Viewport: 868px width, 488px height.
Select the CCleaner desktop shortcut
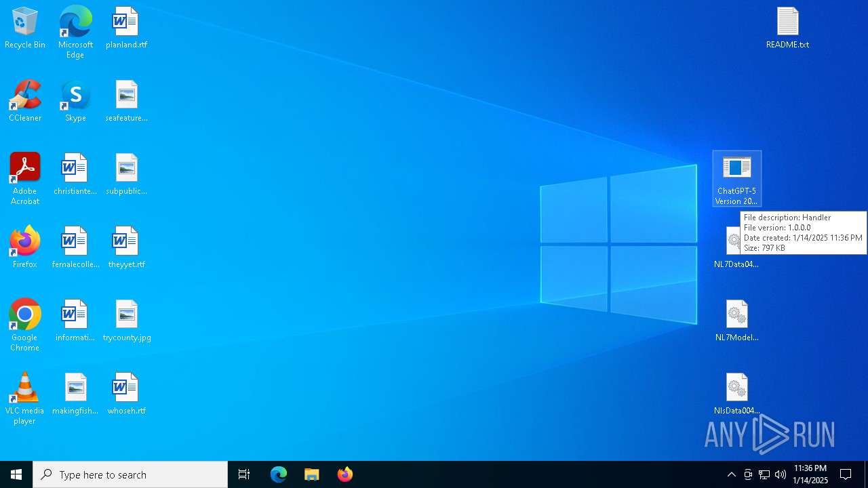point(25,102)
